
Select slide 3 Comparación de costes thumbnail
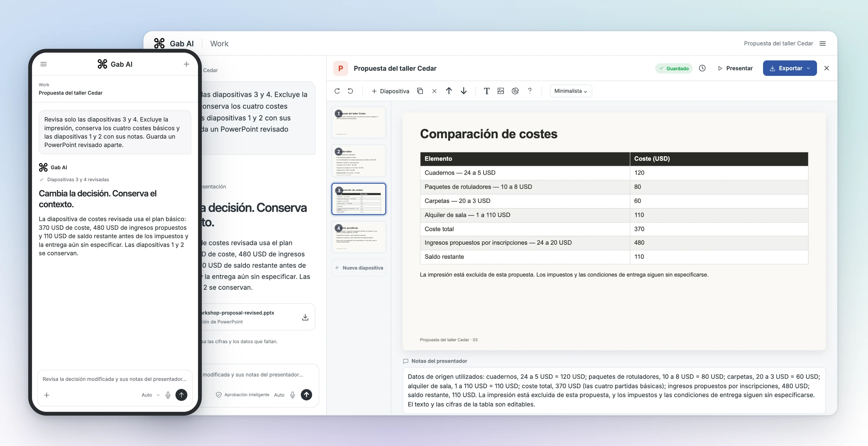(x=359, y=199)
